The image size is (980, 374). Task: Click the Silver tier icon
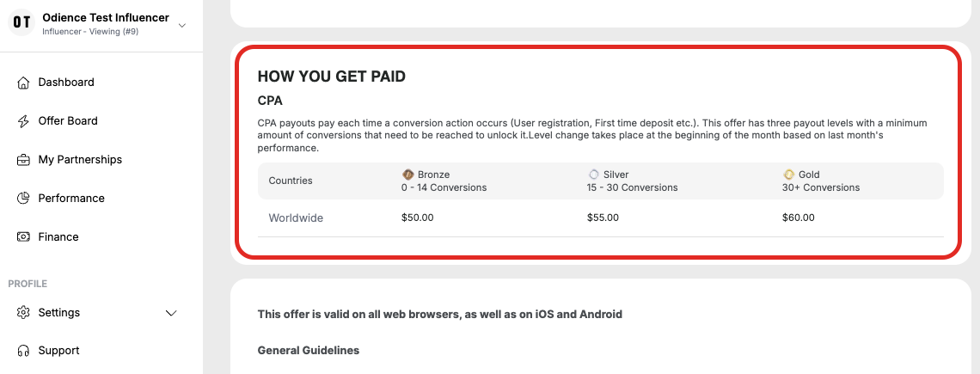(594, 175)
